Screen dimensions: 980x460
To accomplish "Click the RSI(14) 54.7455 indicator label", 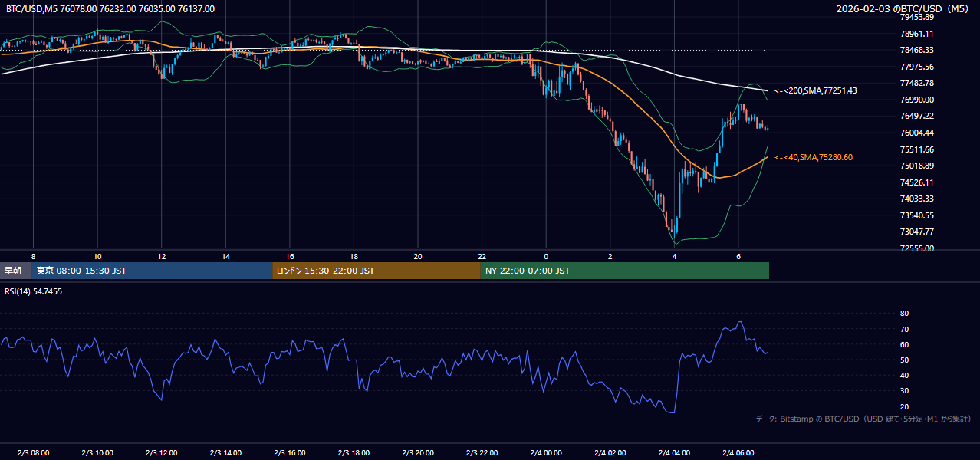I will click(x=35, y=291).
